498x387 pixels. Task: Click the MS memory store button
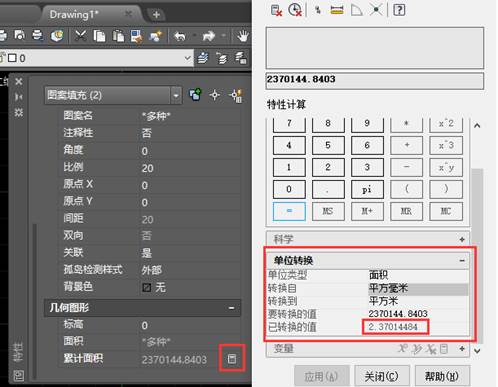[328, 211]
